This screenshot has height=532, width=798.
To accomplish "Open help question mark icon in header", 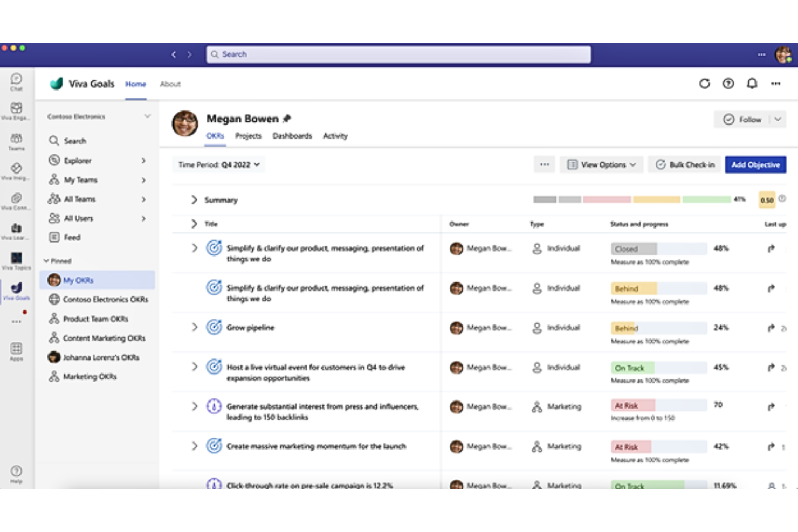I will [728, 84].
